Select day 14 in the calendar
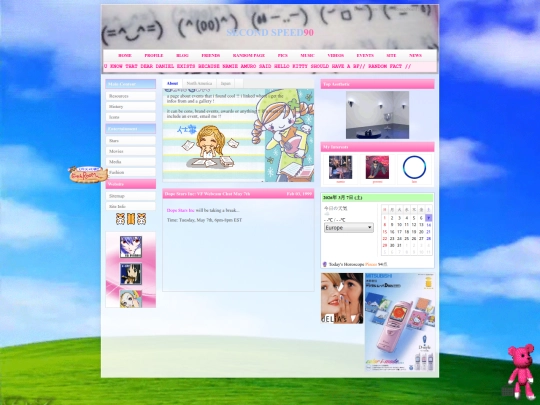 click(x=428, y=225)
